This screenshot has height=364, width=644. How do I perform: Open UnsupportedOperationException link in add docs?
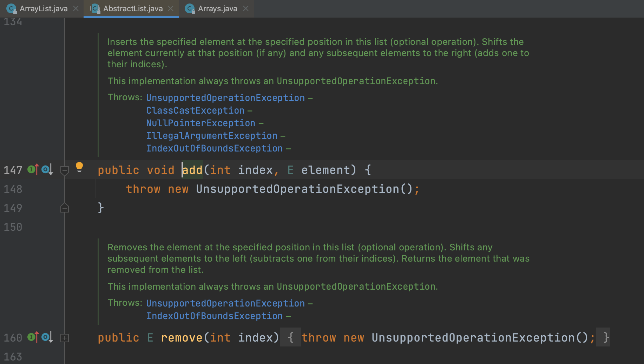point(225,98)
